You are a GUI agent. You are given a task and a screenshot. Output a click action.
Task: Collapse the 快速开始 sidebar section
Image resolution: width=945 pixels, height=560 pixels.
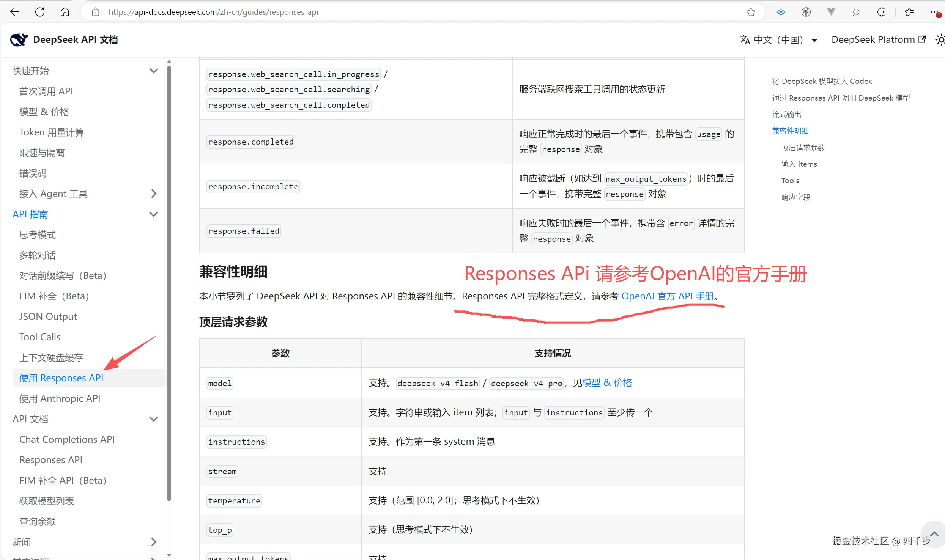point(153,71)
